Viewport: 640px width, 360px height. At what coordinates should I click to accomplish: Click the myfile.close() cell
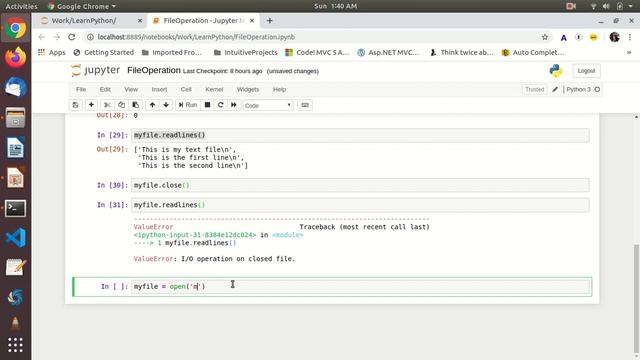pyautogui.click(x=360, y=185)
